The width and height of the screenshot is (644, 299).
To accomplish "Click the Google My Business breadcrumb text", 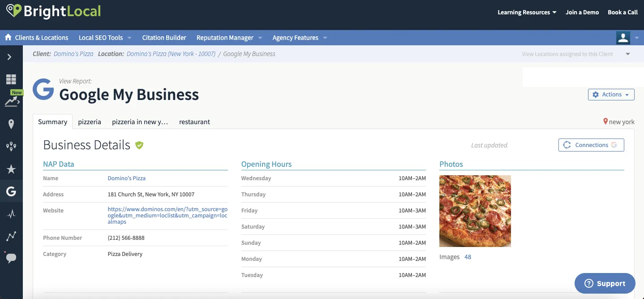I will (249, 54).
